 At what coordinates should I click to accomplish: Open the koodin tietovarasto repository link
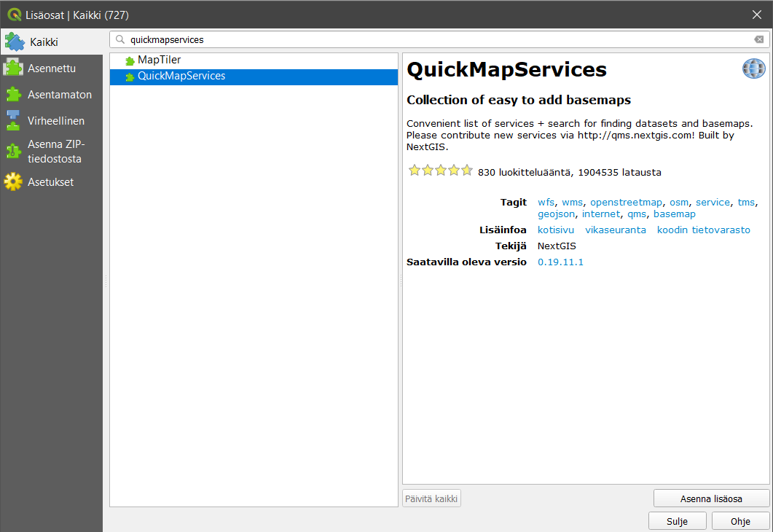[x=703, y=230]
